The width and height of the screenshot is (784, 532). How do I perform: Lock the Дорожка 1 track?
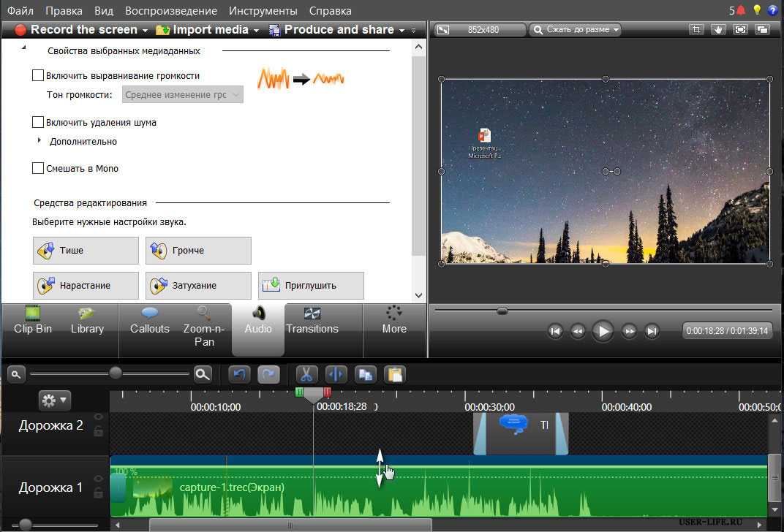[99, 493]
